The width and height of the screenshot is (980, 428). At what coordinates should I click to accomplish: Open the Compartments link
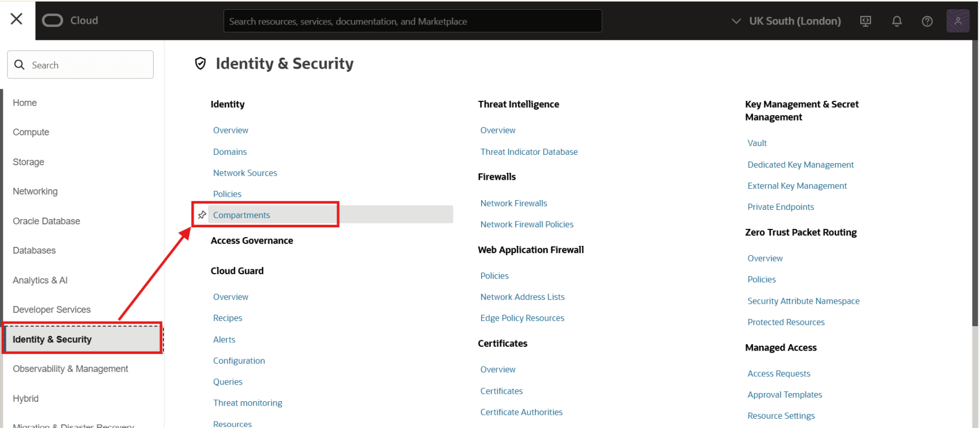pyautogui.click(x=241, y=215)
